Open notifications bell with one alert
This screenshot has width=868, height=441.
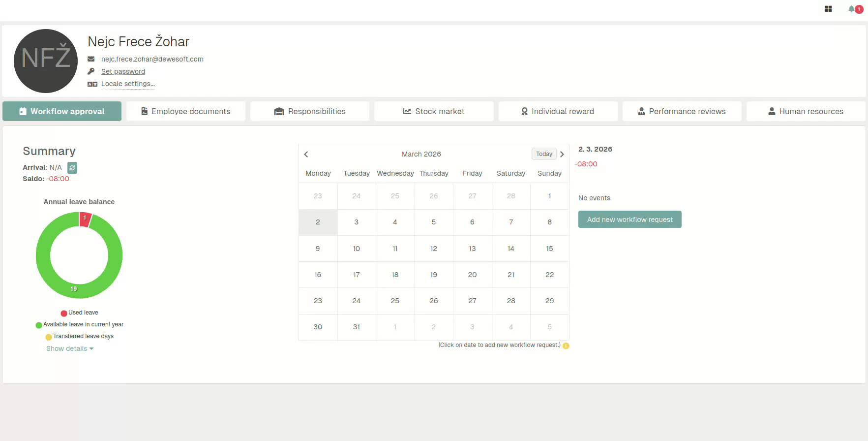click(x=855, y=9)
